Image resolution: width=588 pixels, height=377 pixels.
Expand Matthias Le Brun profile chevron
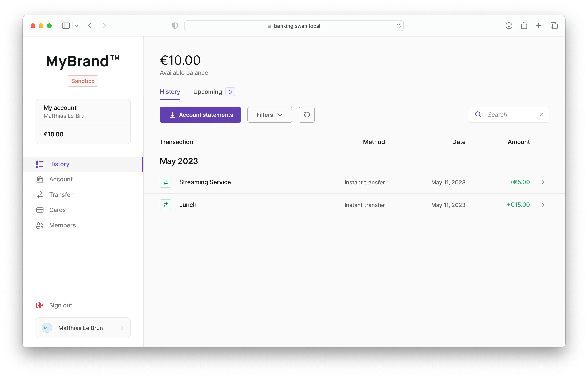tap(122, 328)
